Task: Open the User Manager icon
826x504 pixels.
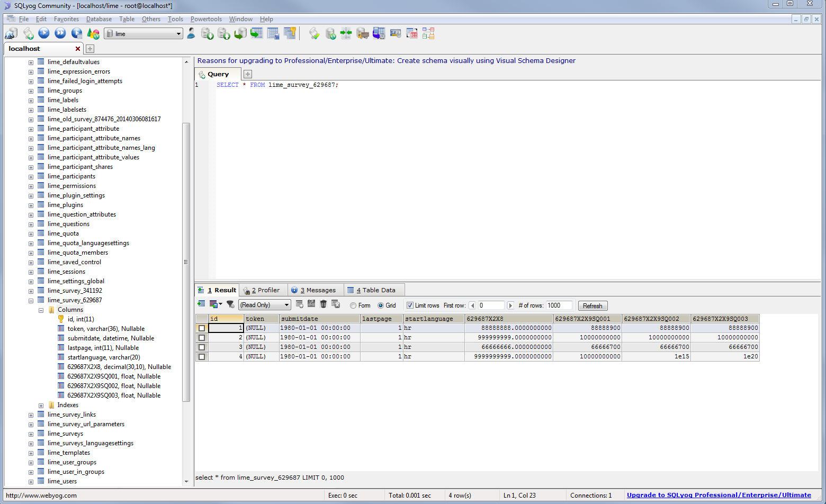Action: point(191,33)
